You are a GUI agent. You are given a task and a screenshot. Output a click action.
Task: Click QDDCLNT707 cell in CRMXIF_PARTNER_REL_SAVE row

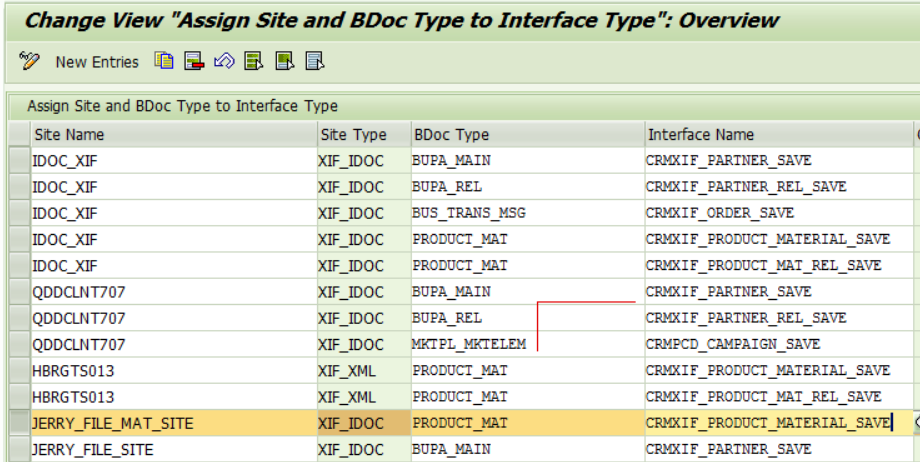174,318
